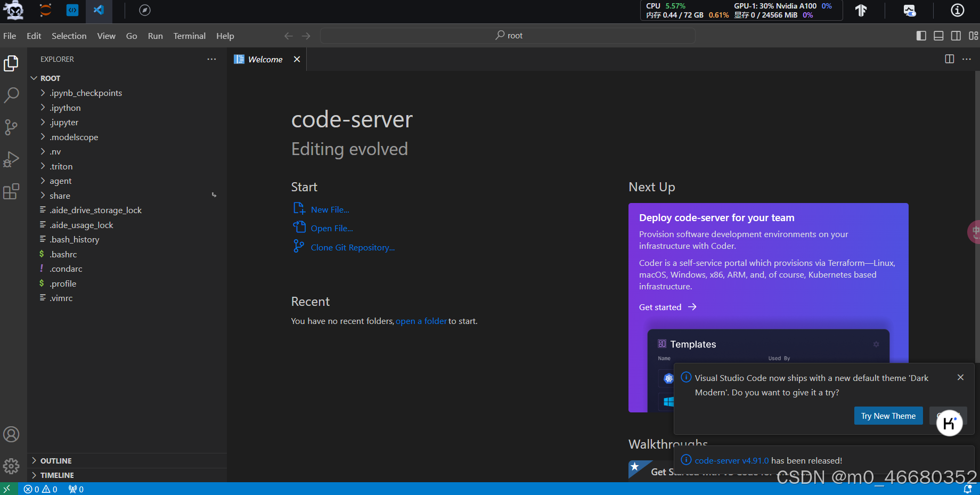Open code-server v4.91.0 release link
980x495 pixels.
pos(732,460)
